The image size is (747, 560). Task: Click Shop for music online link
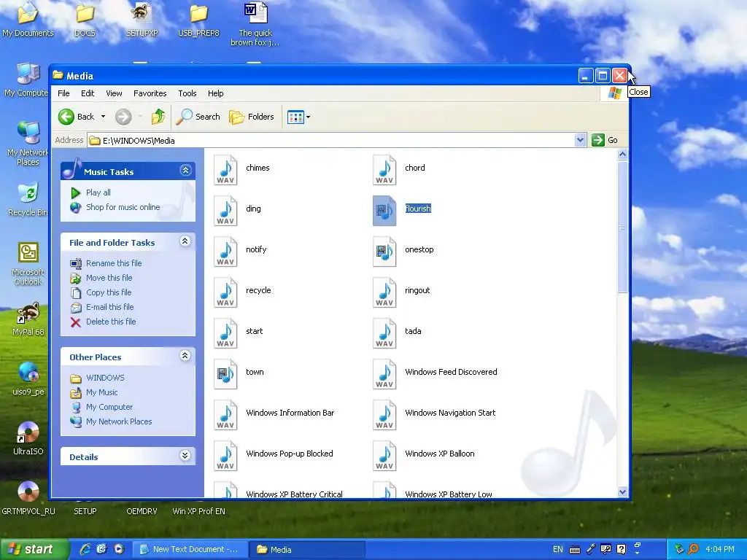coord(123,207)
